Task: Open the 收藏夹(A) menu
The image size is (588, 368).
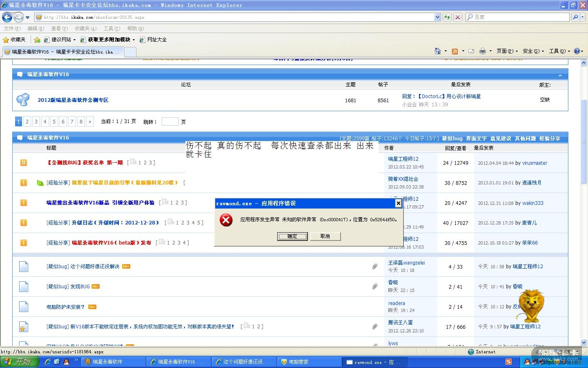Action: [x=85, y=29]
